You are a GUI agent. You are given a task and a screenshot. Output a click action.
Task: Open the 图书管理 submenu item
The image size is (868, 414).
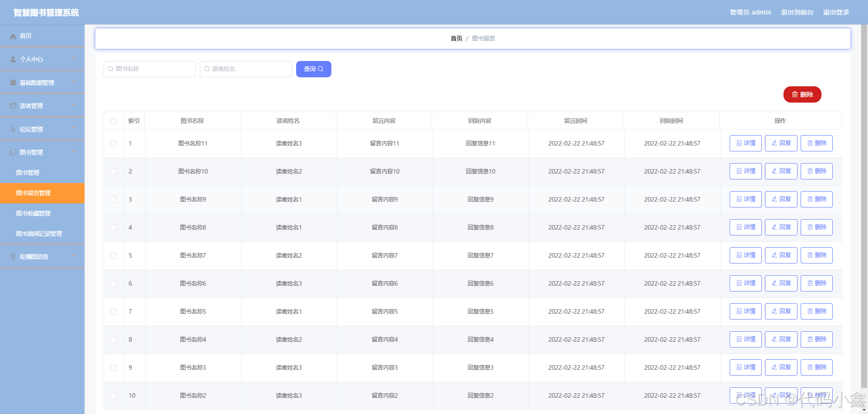42,173
